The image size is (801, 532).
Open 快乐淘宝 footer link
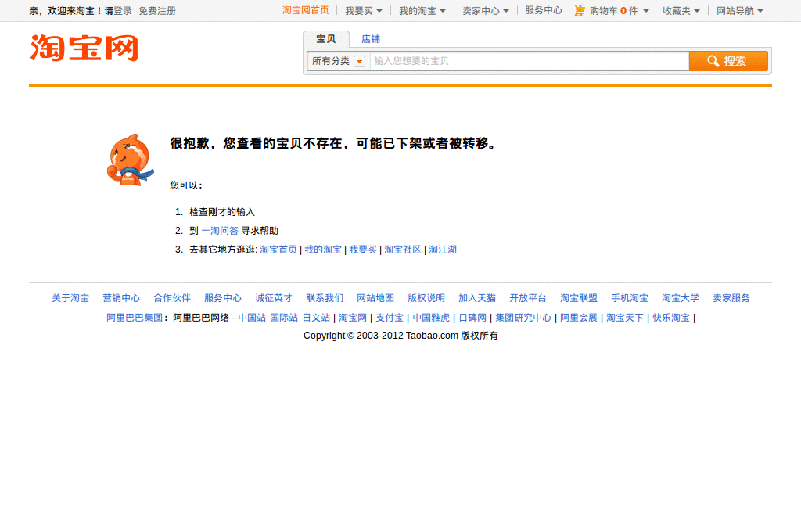click(671, 318)
